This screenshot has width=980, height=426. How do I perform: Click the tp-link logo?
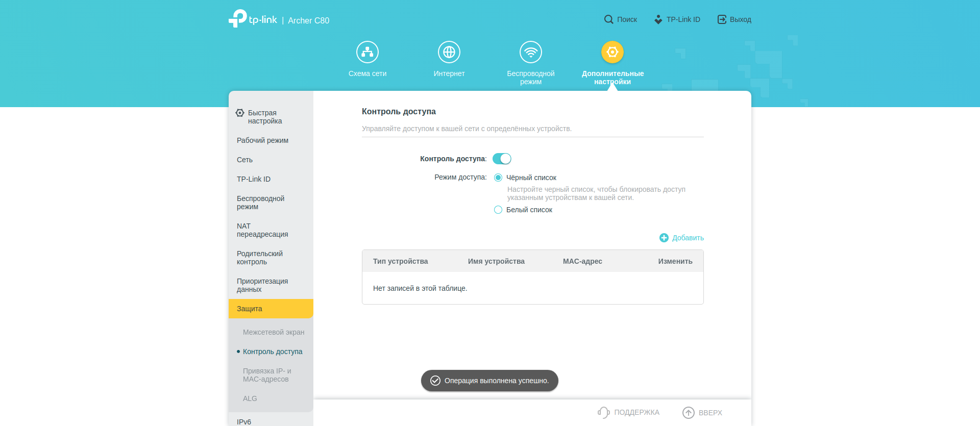tap(253, 19)
